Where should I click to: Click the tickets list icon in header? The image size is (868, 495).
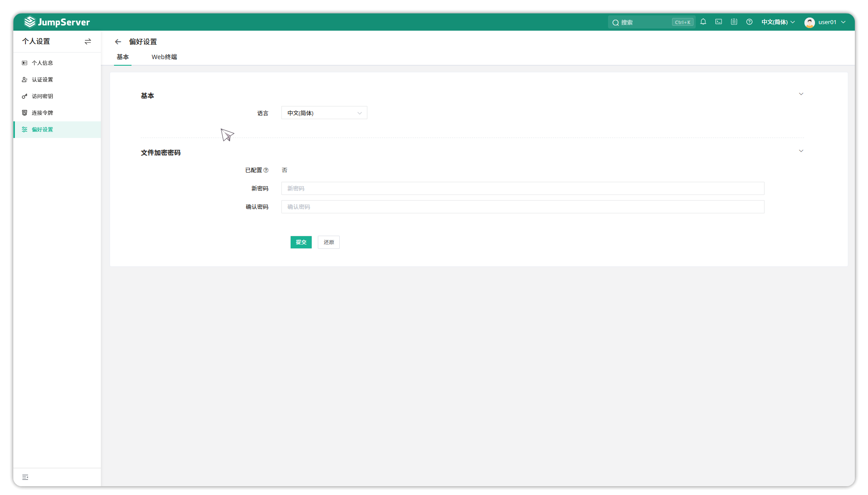[734, 22]
